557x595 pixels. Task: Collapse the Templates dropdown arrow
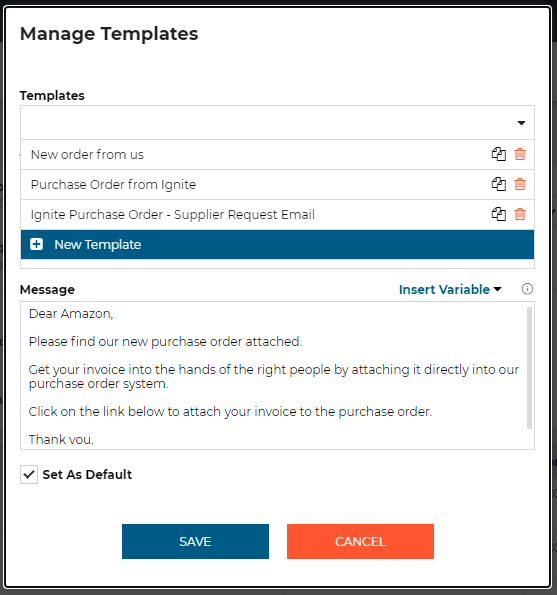521,123
